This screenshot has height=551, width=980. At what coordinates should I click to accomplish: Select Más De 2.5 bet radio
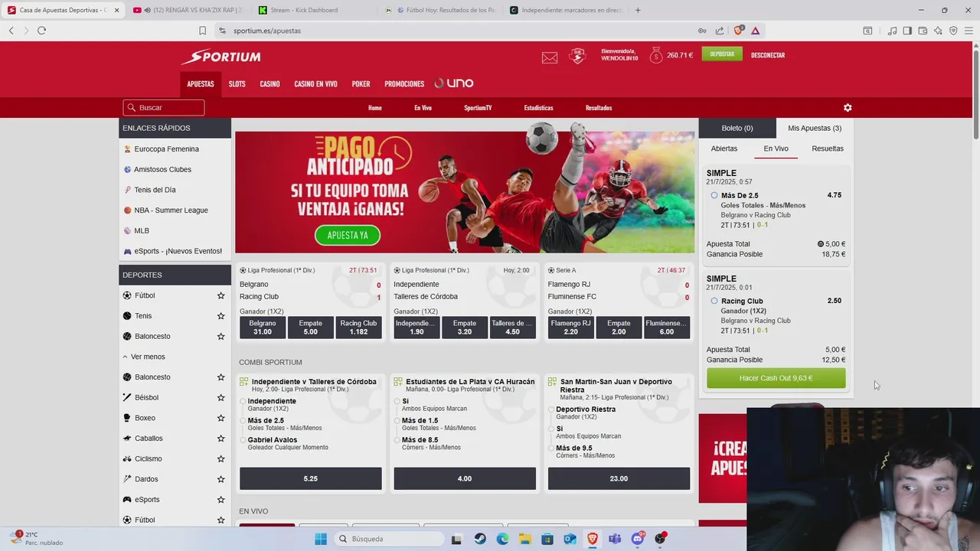(x=714, y=195)
